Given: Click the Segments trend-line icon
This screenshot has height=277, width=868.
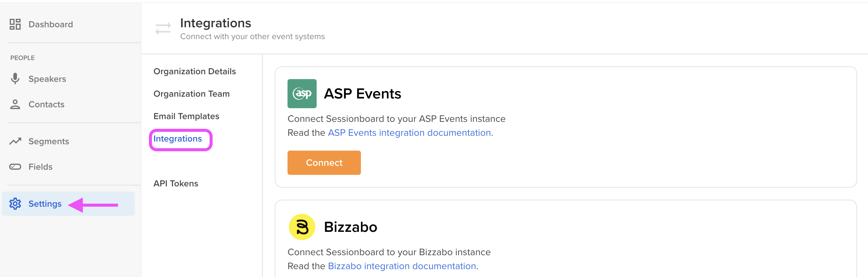Looking at the screenshot, I should (x=15, y=141).
